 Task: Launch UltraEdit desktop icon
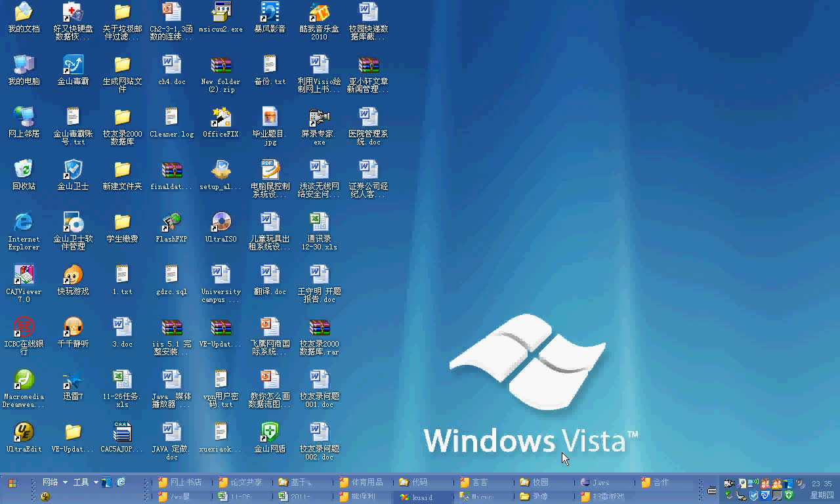click(24, 438)
